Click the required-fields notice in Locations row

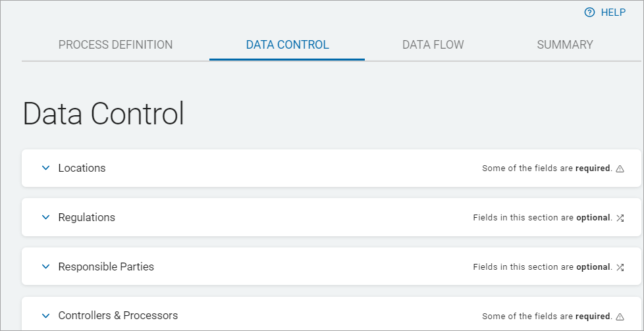pos(546,168)
